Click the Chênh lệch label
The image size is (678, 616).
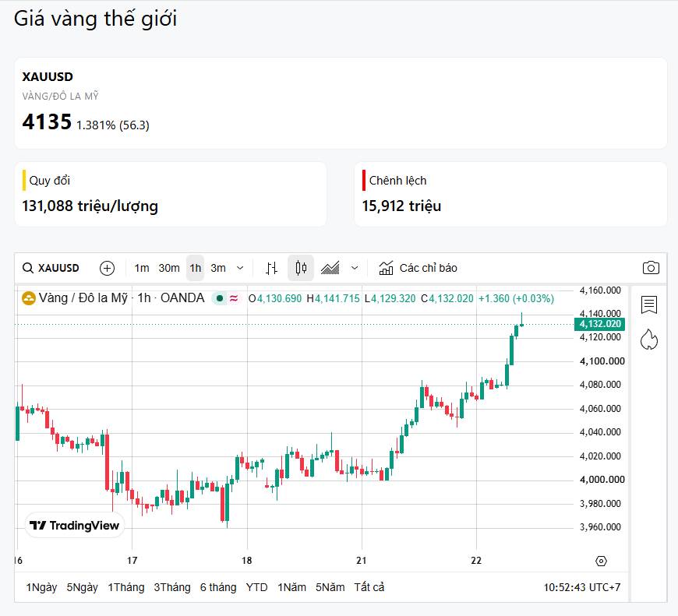click(x=397, y=180)
